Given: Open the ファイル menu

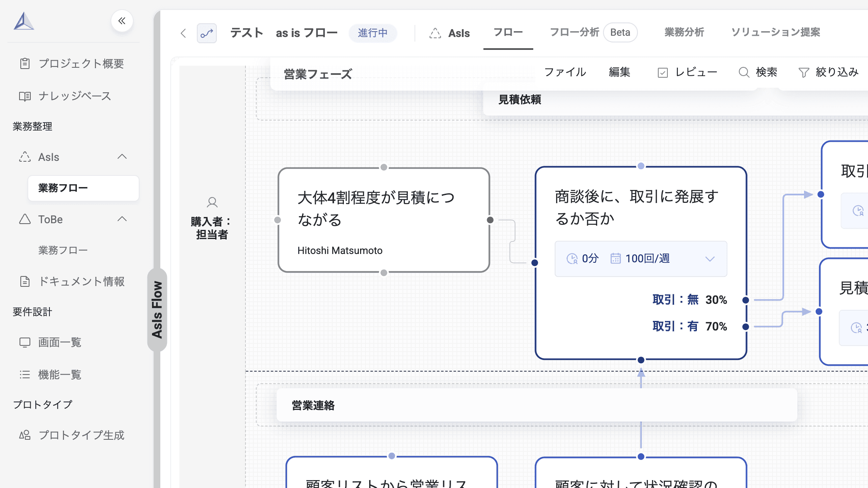Looking at the screenshot, I should point(566,72).
